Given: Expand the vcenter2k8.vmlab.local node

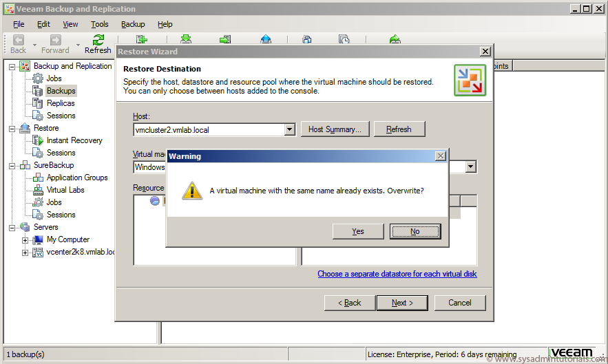Looking at the screenshot, I should point(25,253).
